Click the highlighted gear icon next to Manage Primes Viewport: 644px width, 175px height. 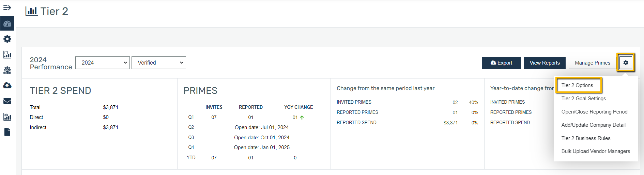626,63
